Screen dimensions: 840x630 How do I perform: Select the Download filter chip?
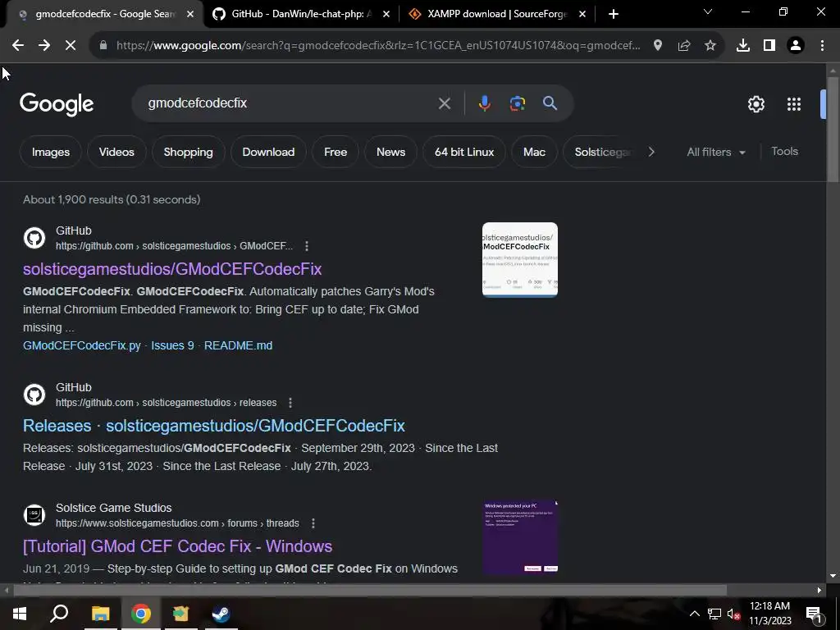(268, 152)
